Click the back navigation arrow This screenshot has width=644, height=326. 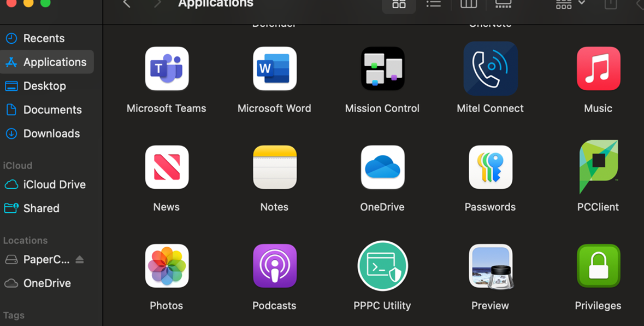tap(127, 4)
